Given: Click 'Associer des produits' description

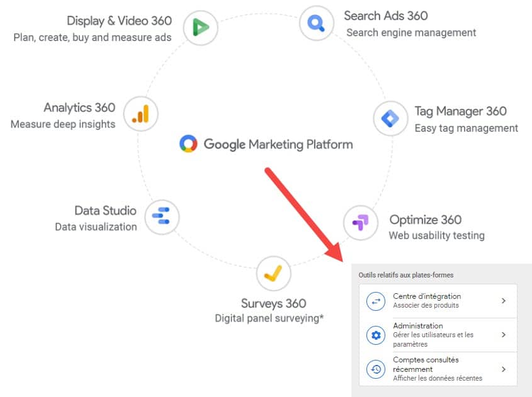Looking at the screenshot, I should tap(426, 306).
